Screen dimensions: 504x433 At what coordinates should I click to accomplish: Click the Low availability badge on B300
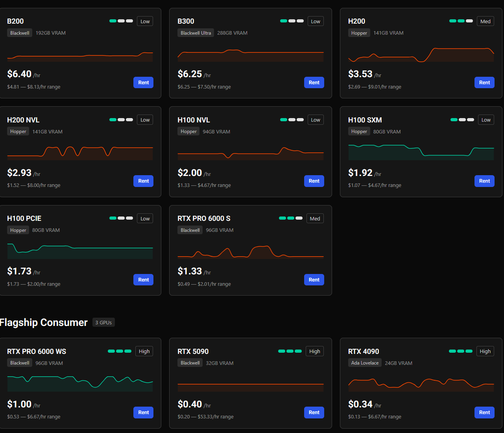pyautogui.click(x=316, y=21)
